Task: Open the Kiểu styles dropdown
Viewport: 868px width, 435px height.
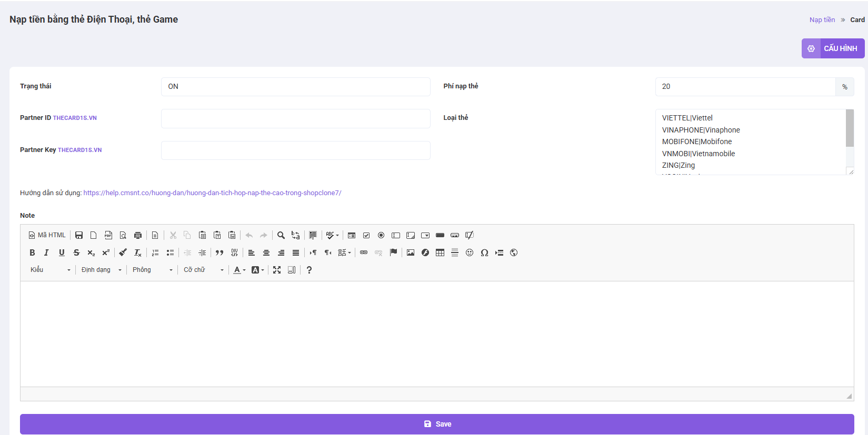Action: pyautogui.click(x=51, y=270)
